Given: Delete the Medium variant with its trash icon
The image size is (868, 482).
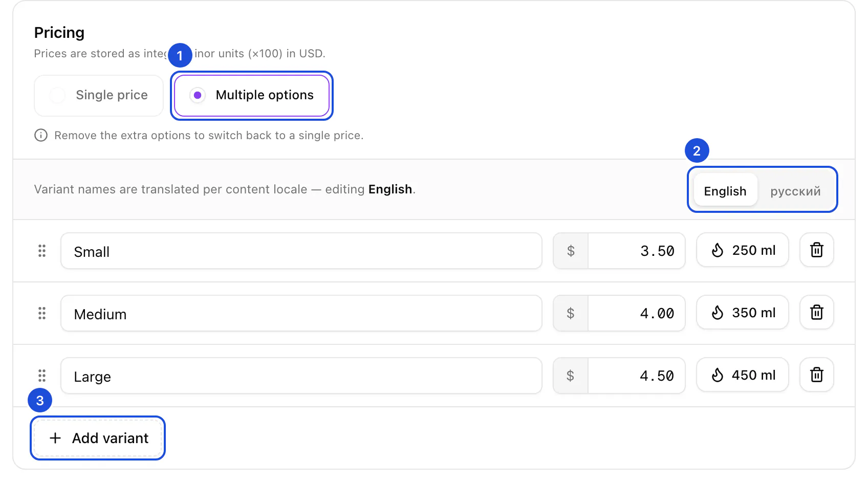Looking at the screenshot, I should pos(817,313).
